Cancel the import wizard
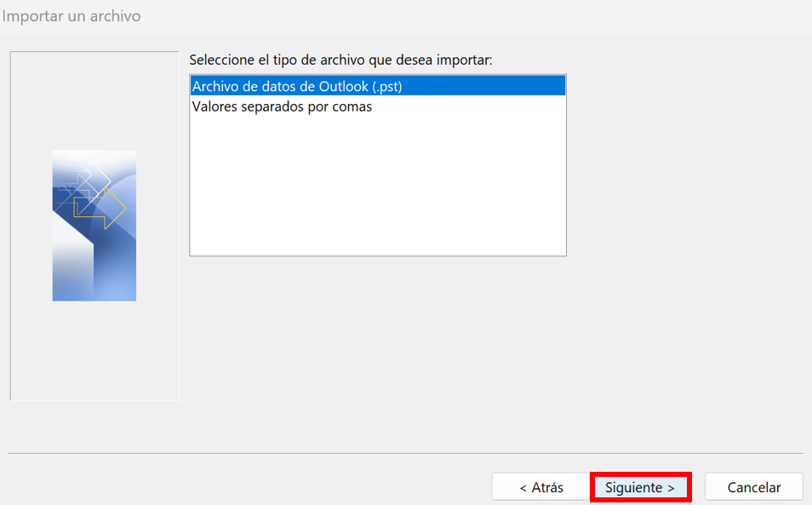This screenshot has width=812, height=505. pyautogui.click(x=753, y=487)
